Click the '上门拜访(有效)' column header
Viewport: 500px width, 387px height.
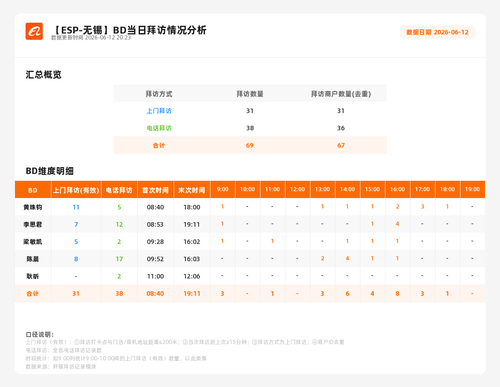click(76, 190)
